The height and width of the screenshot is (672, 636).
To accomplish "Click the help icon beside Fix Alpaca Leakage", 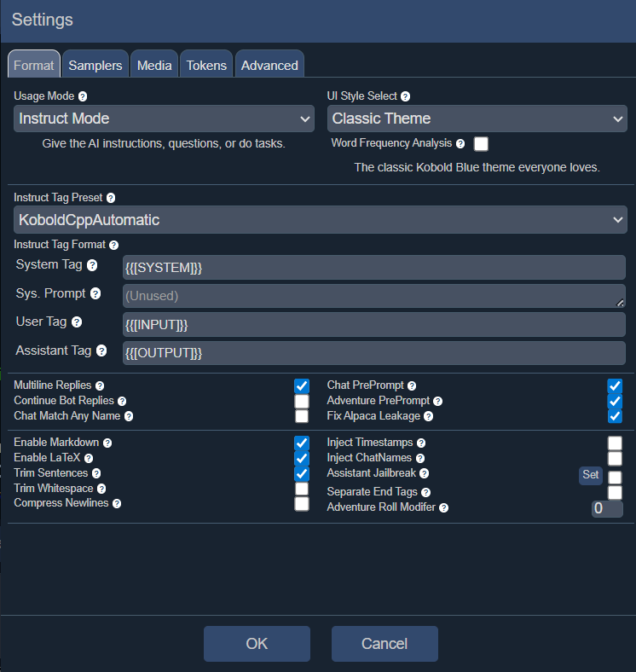I will pos(429,417).
